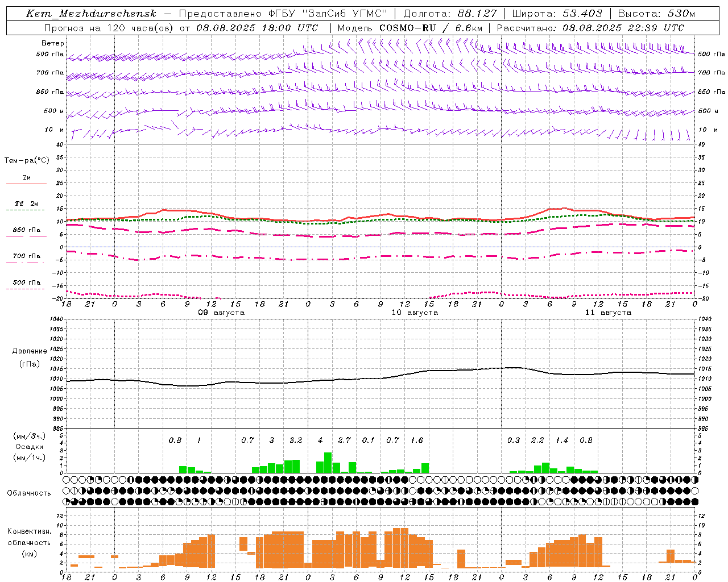Image resolution: width=728 pixels, height=582 pixels.
Task: Click the Высота: 530м header value
Action: coord(656,14)
